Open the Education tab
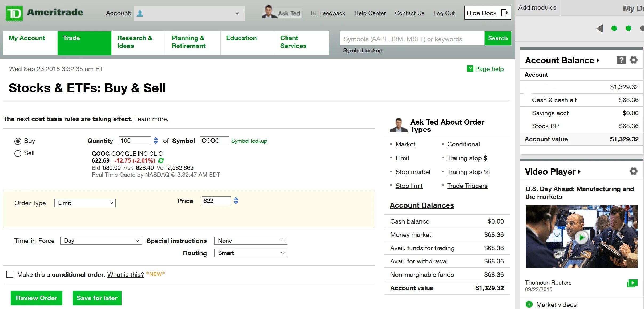Viewport: 644px width, 309px height. [x=248, y=43]
